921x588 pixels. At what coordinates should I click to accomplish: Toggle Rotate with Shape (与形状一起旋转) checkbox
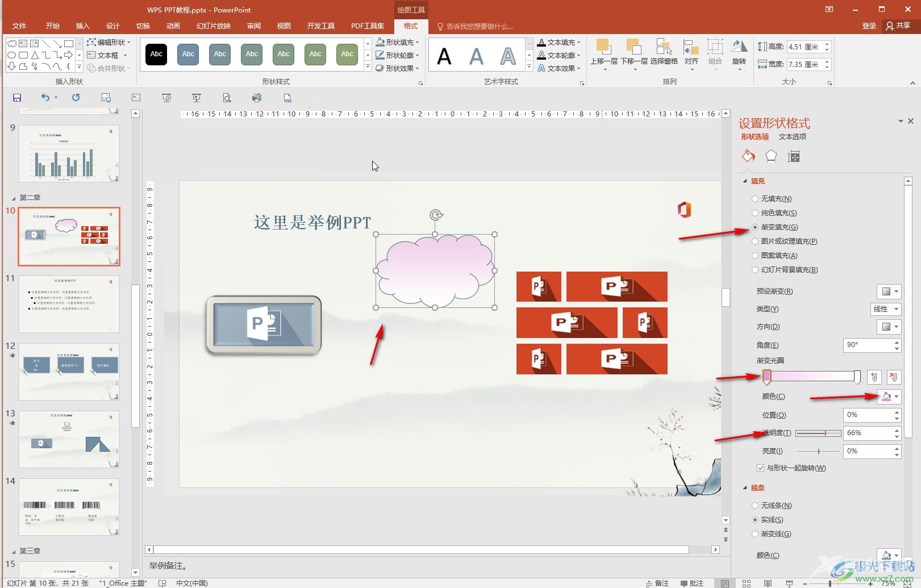coord(760,468)
